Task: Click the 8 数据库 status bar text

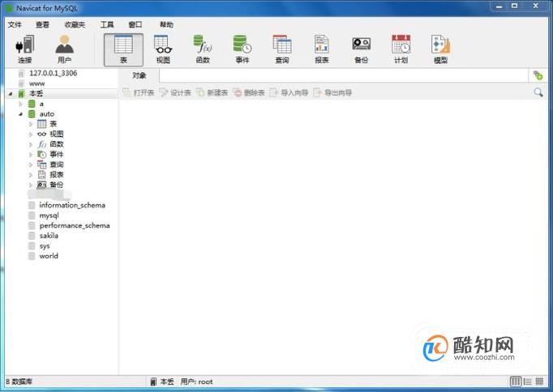Action: pos(19,381)
